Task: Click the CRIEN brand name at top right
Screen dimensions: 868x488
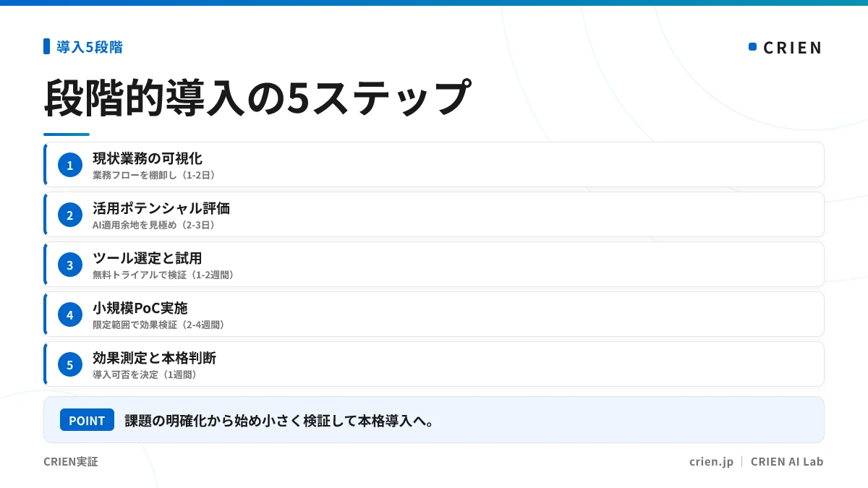Action: [x=793, y=48]
